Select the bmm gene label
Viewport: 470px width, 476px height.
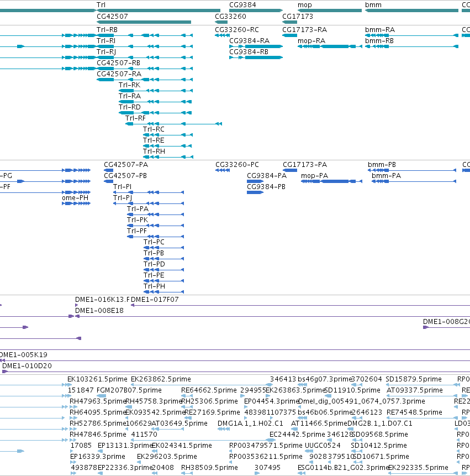coord(373,5)
